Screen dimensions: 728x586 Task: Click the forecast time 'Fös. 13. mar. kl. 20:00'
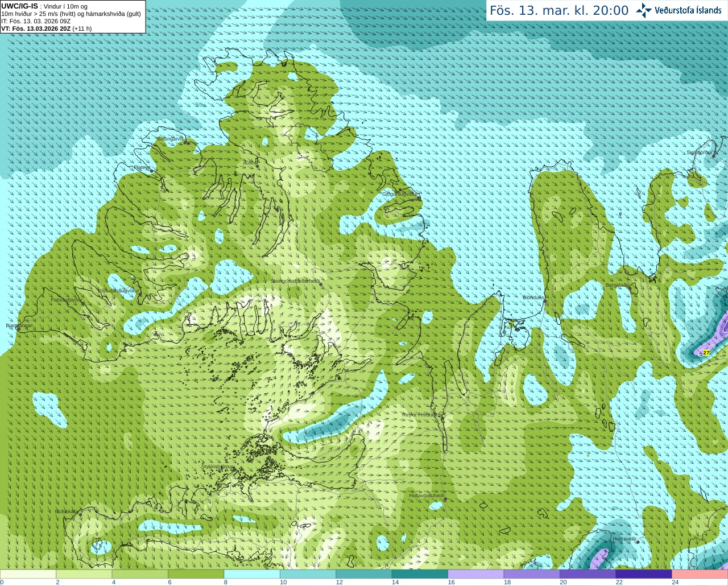559,10
